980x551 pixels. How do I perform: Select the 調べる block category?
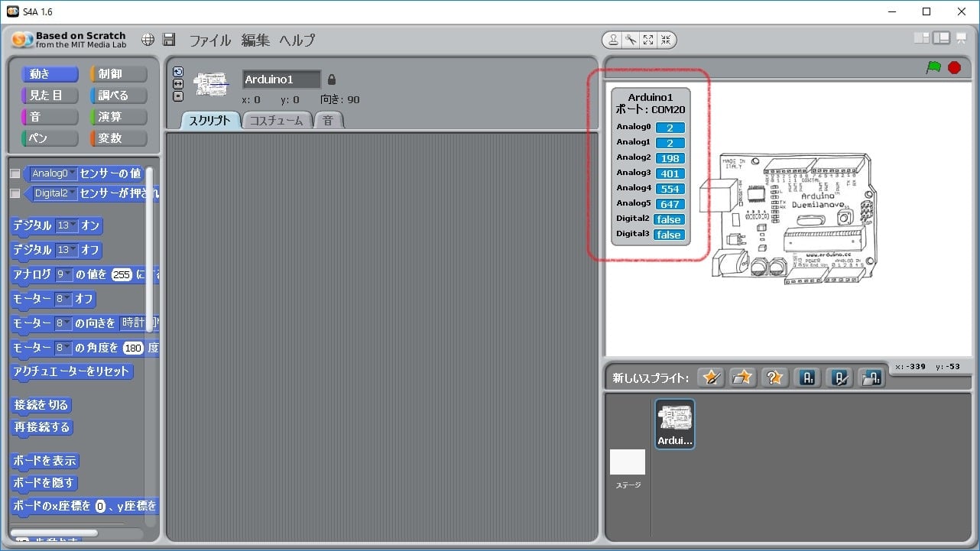tap(118, 96)
